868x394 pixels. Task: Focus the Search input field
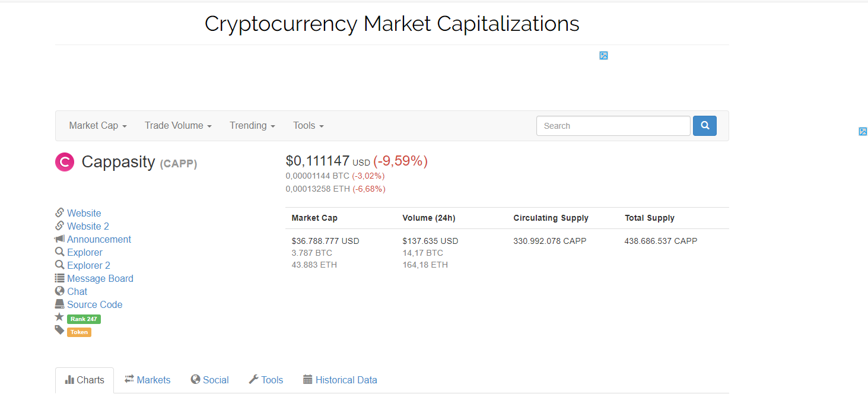(x=613, y=126)
